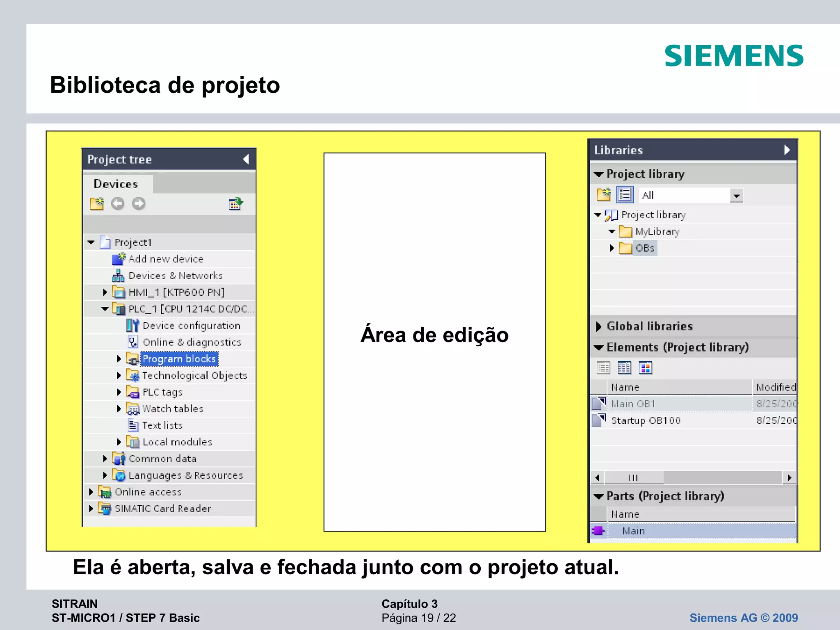Switch Elements to list view icon
840x630 pixels.
603,368
